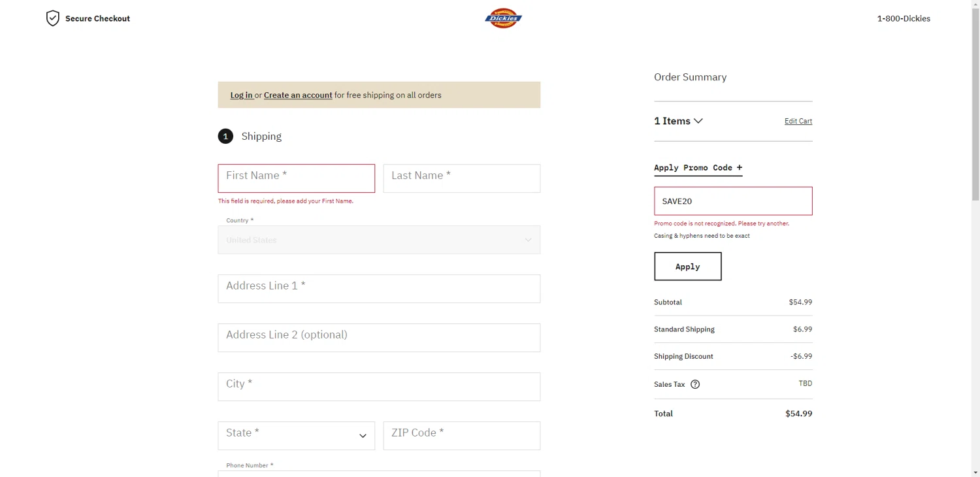The width and height of the screenshot is (980, 477).
Task: Click into the Last Name field
Action: [x=461, y=178]
